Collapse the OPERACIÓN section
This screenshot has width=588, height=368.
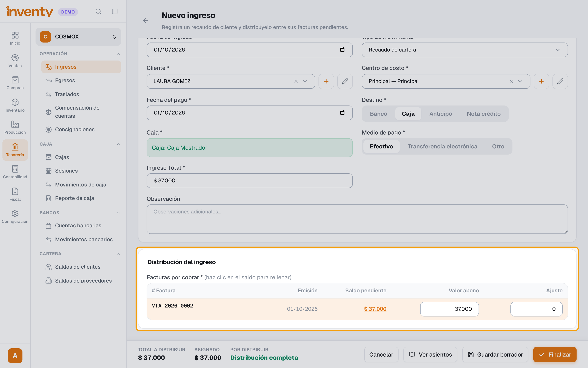118,54
